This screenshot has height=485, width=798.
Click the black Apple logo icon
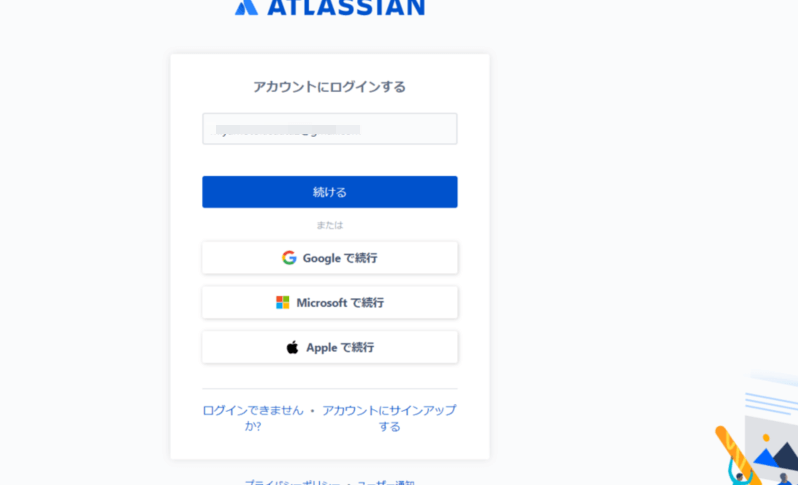pos(293,347)
